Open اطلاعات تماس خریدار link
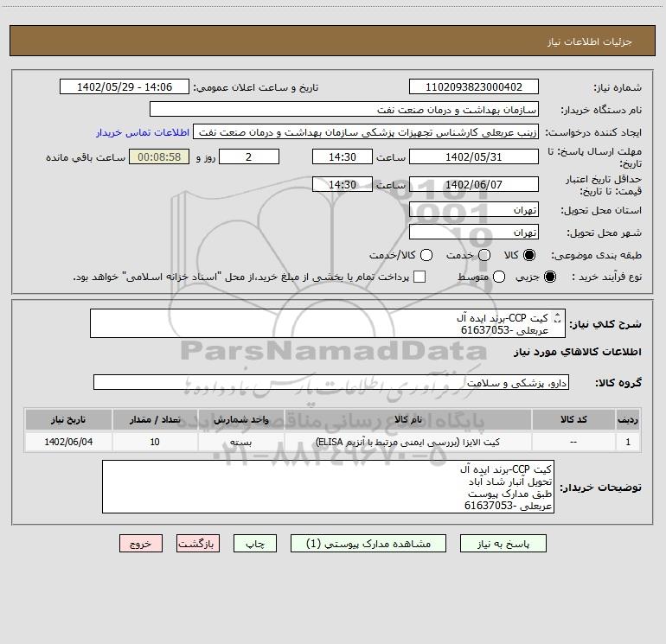The image size is (666, 644). [143, 132]
